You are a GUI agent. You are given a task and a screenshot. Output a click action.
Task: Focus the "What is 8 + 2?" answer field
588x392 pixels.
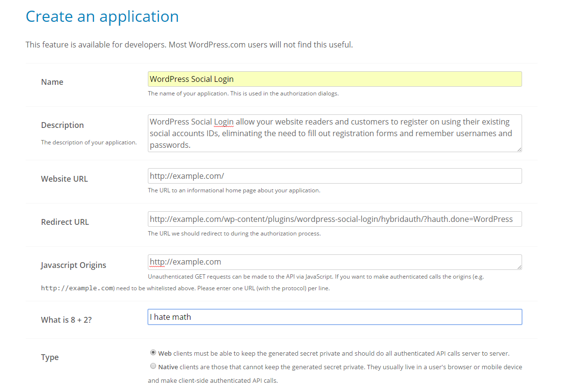pyautogui.click(x=334, y=317)
